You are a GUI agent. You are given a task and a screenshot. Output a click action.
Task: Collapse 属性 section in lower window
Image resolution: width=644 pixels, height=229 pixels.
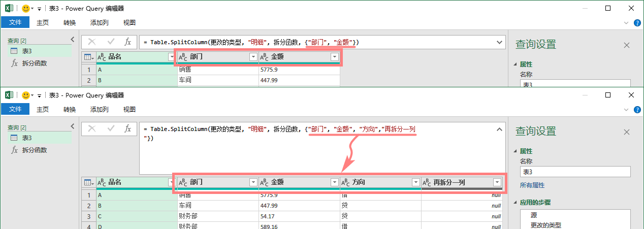pyautogui.click(x=516, y=151)
